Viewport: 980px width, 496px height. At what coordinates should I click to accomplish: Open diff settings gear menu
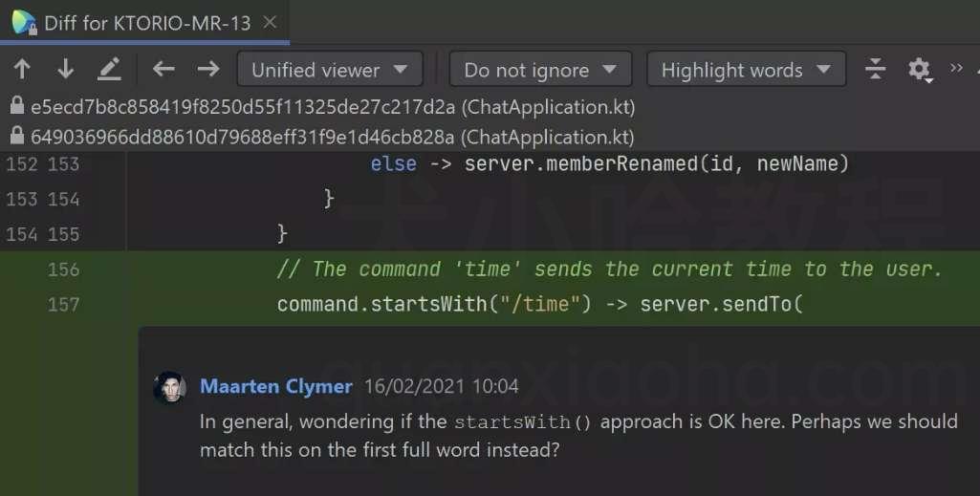[x=920, y=70]
